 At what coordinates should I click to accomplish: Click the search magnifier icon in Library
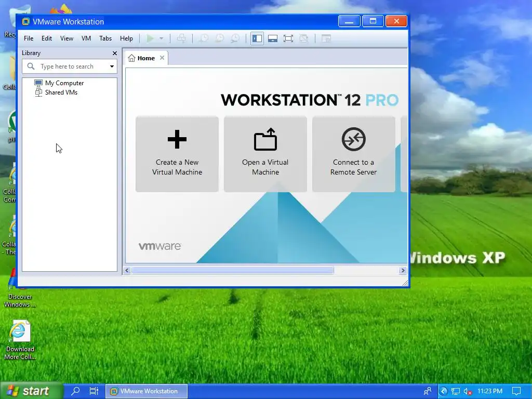point(31,66)
